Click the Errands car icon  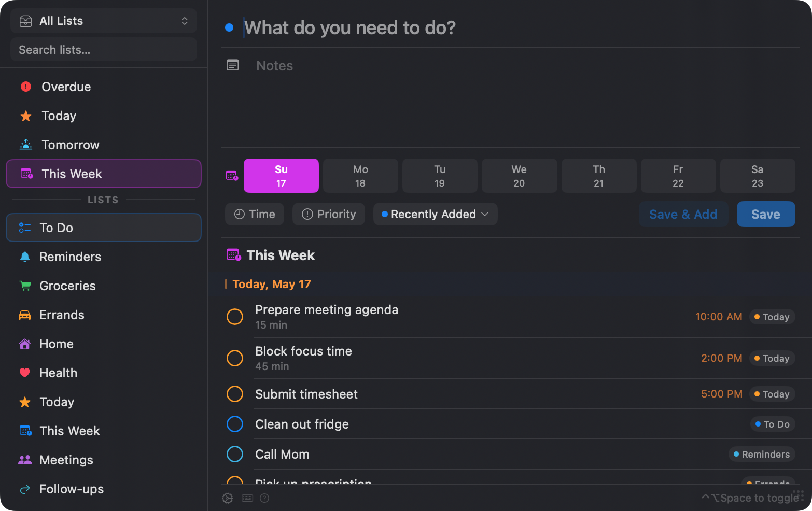tap(25, 315)
